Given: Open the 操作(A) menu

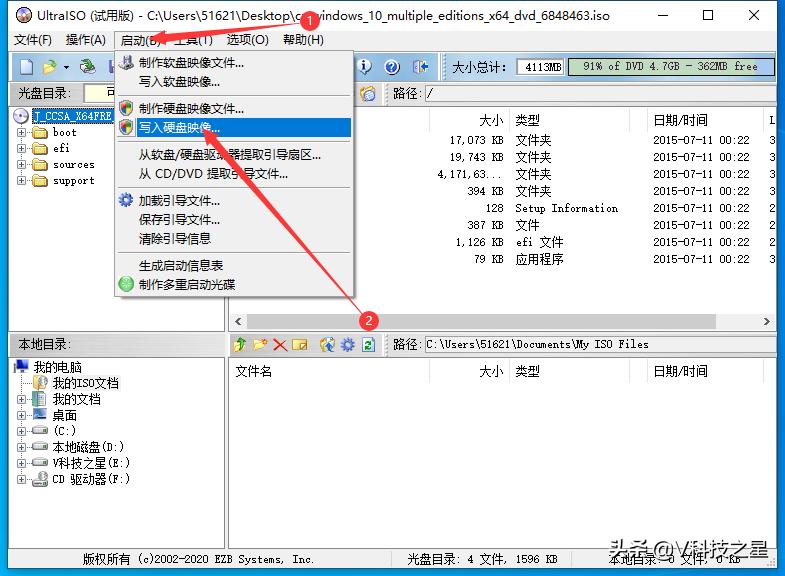Looking at the screenshot, I should pyautogui.click(x=86, y=40).
